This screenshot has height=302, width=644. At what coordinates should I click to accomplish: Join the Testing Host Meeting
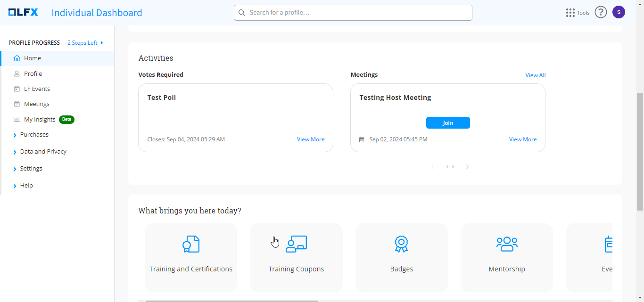pyautogui.click(x=448, y=122)
